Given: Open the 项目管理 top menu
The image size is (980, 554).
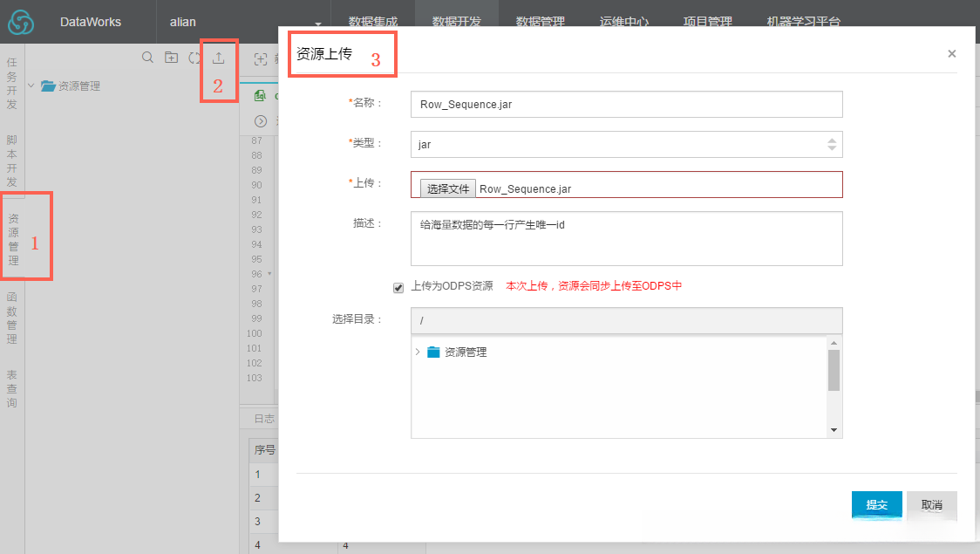Looking at the screenshot, I should point(708,22).
